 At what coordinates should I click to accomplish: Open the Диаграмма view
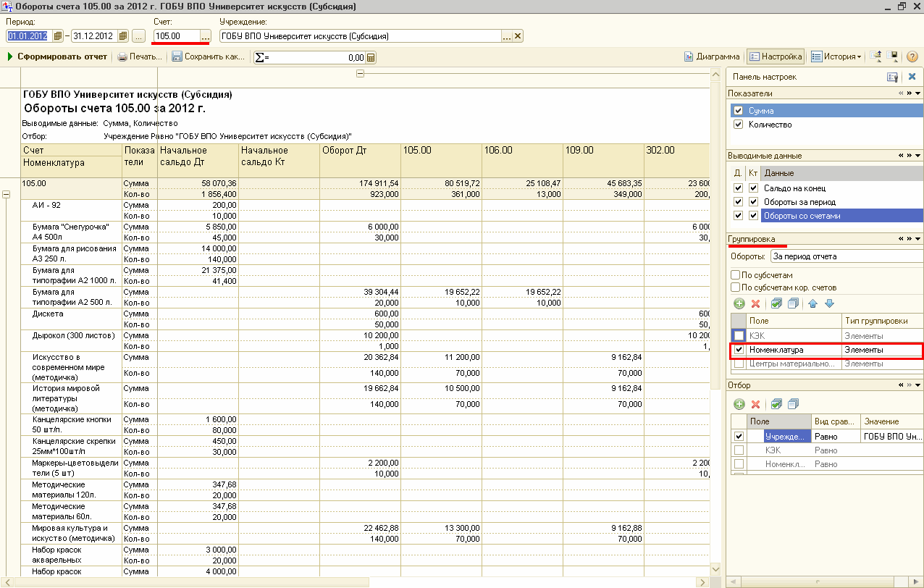coord(712,56)
